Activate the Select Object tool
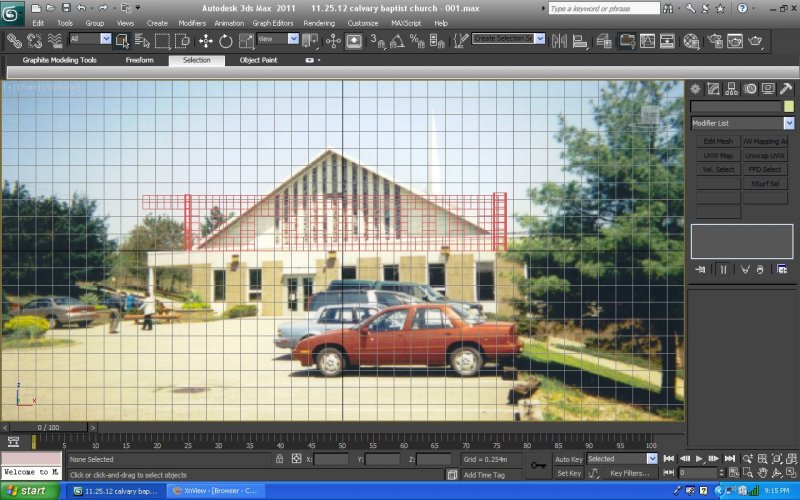Screen dimensions: 800x500 pos(122,41)
